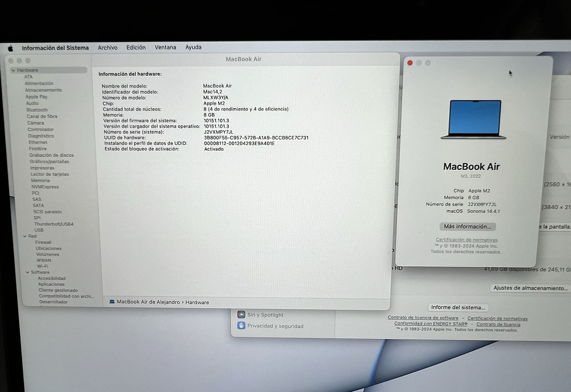Select FireWire in the sidebar
The width and height of the screenshot is (571, 392).
[x=38, y=149]
